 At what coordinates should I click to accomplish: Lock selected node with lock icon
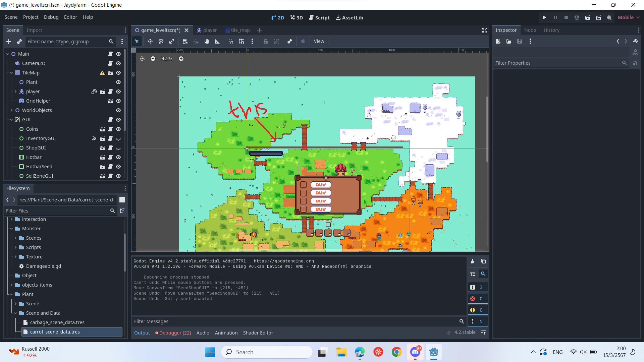265,41
